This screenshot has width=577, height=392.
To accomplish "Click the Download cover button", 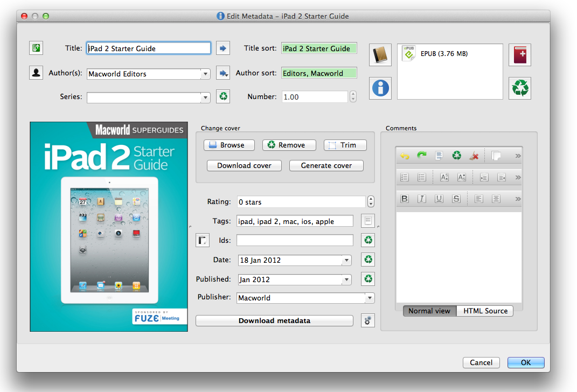I will pos(245,165).
